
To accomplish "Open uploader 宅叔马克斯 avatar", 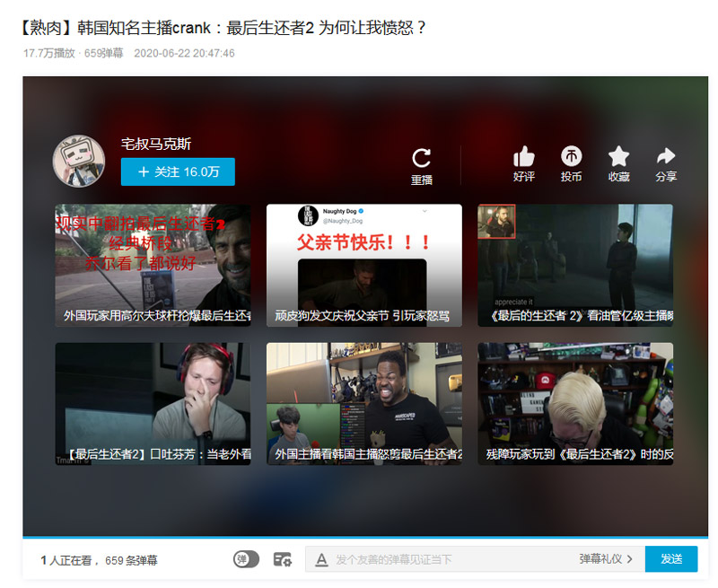I will coord(81,162).
